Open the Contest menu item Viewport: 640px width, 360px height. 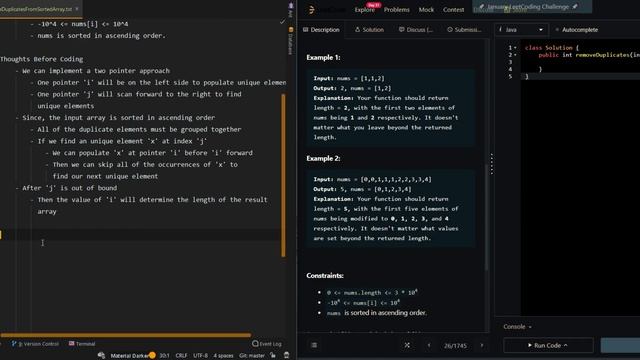coord(453,9)
